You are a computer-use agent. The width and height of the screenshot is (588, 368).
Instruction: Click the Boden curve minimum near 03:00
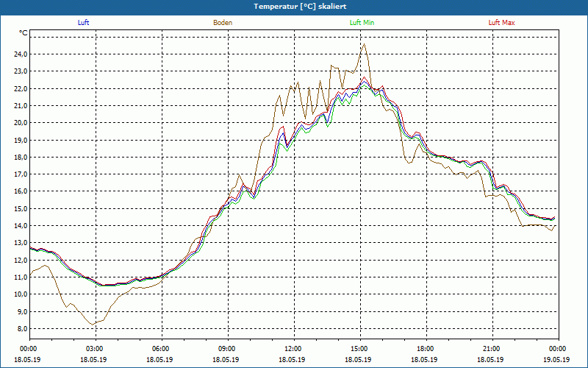coord(93,325)
